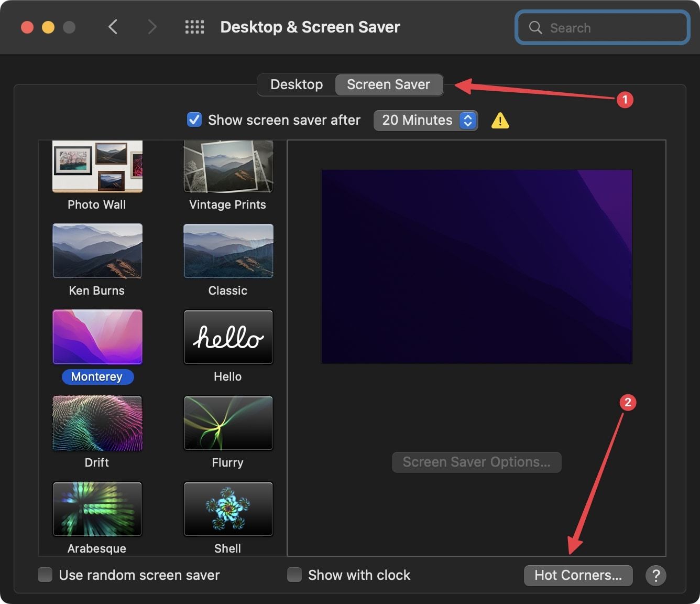
Task: Select the Photo Wall screen saver
Action: tap(96, 166)
